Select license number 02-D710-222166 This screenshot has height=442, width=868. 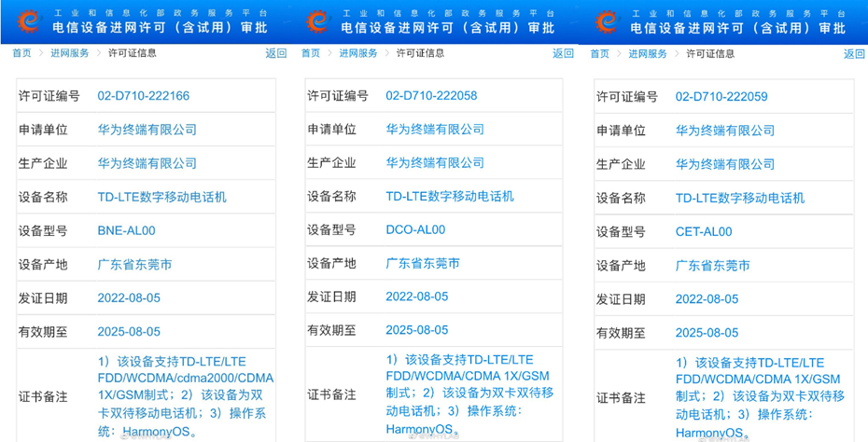coord(144,96)
